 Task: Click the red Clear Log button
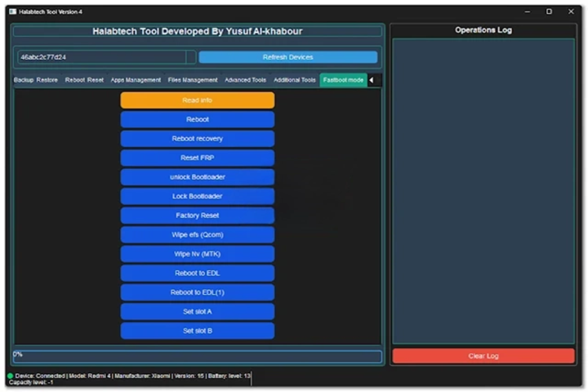483,356
